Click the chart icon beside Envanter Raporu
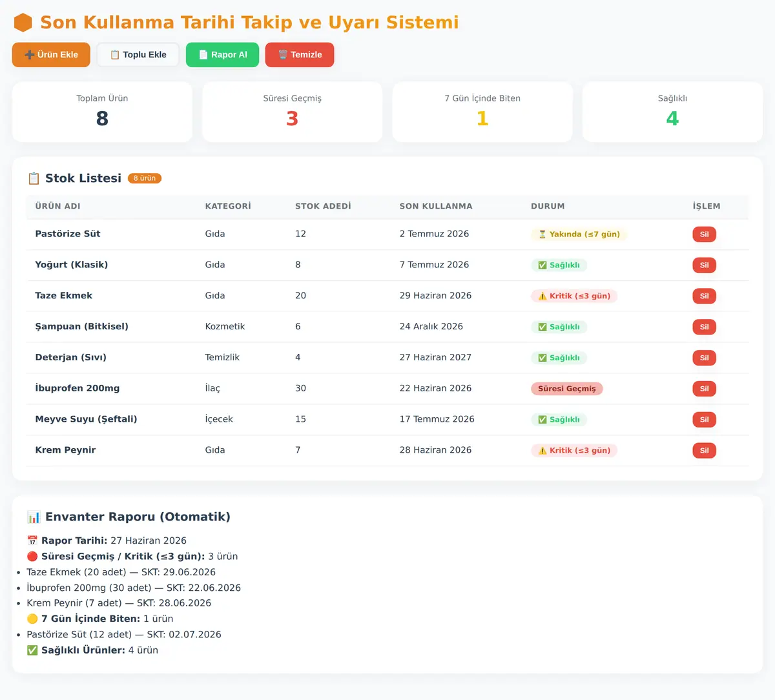775x700 pixels. (x=34, y=517)
